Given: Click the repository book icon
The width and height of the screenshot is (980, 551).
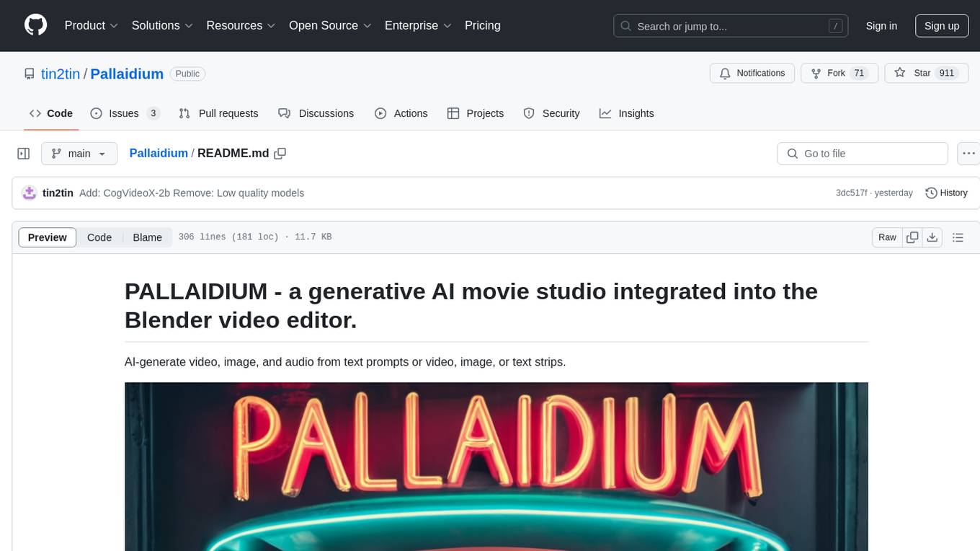Looking at the screenshot, I should [x=30, y=74].
